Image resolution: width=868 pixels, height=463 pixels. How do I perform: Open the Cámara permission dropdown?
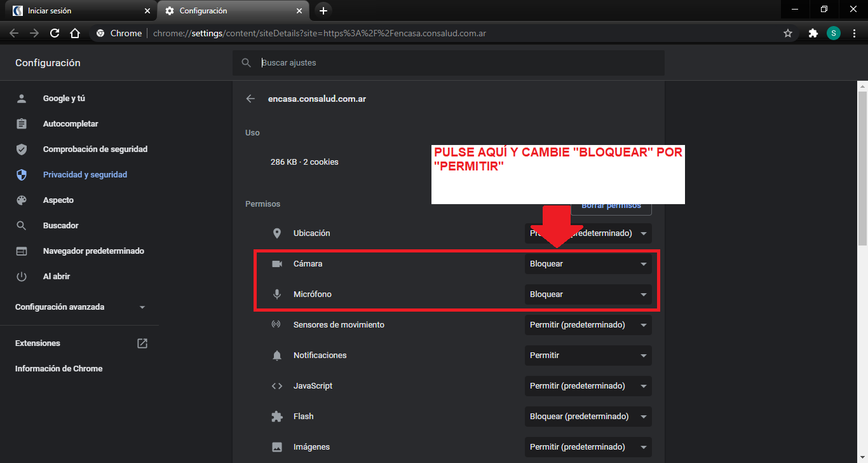pos(588,263)
